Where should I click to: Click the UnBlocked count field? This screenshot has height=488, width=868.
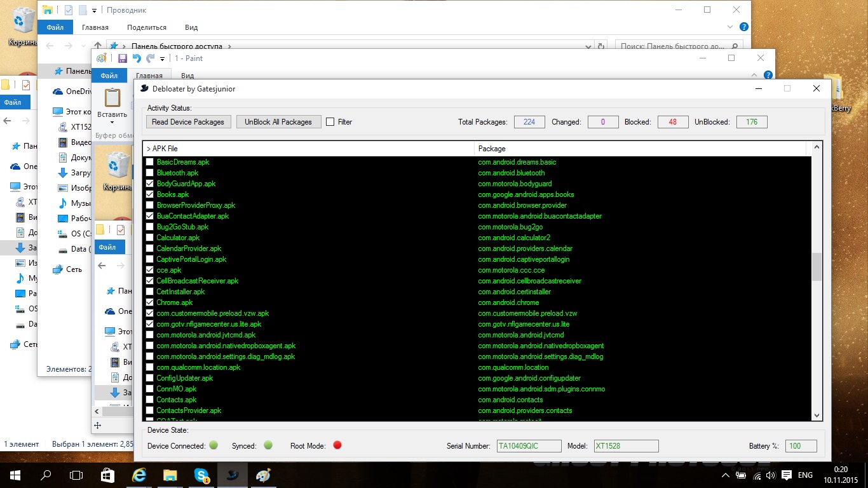click(x=752, y=122)
